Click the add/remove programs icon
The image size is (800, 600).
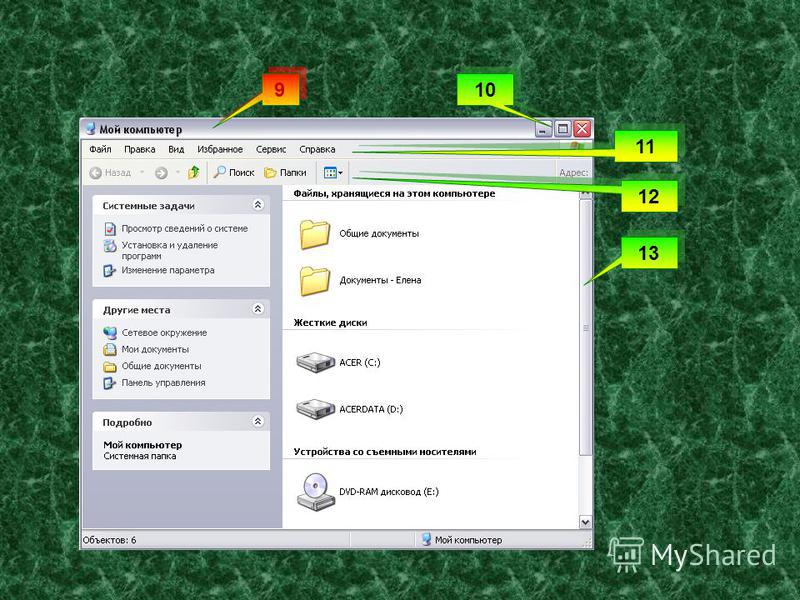coord(110,246)
